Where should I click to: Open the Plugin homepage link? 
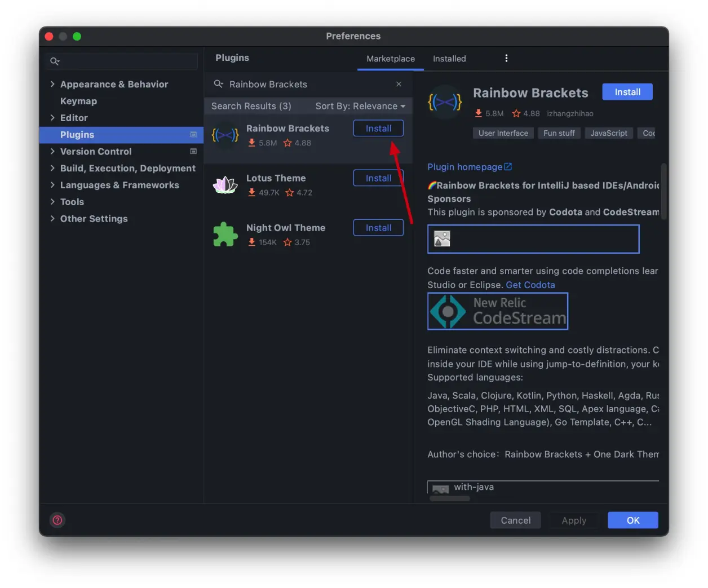click(464, 167)
